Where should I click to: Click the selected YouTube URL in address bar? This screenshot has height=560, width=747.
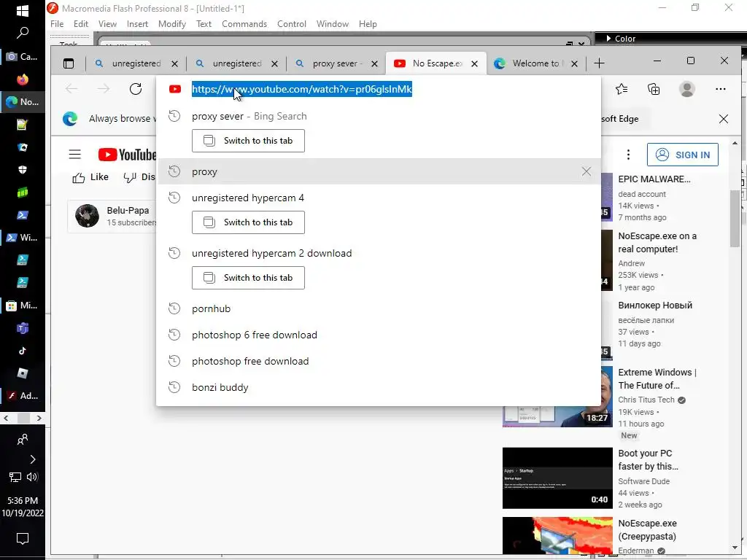(x=301, y=89)
